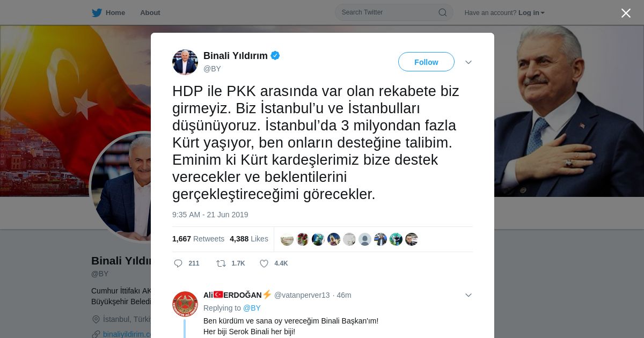Click the Twitter bird logo
The height and width of the screenshot is (338, 644).
[97, 12]
